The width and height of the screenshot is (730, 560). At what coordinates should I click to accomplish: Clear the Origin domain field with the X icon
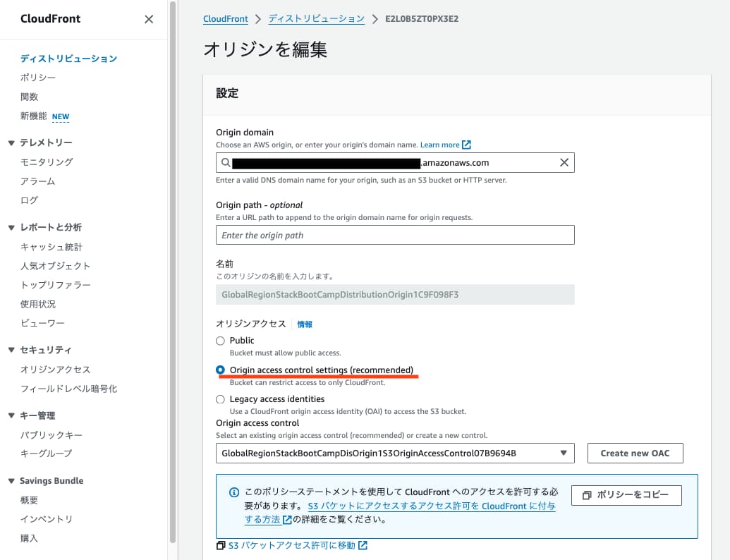(x=564, y=162)
